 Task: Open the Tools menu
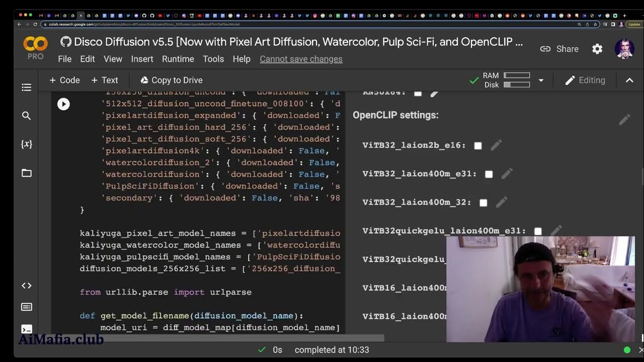click(x=213, y=59)
